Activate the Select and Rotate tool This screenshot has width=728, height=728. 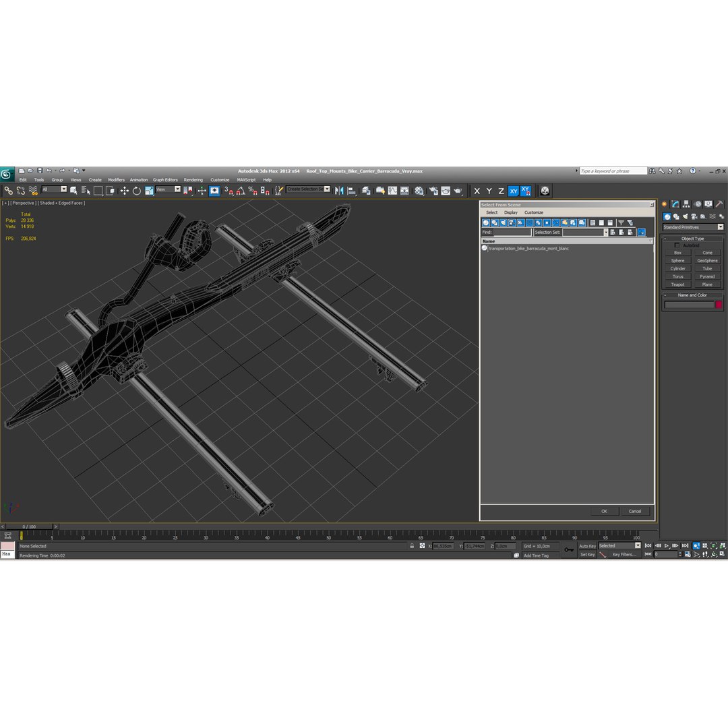tap(136, 191)
